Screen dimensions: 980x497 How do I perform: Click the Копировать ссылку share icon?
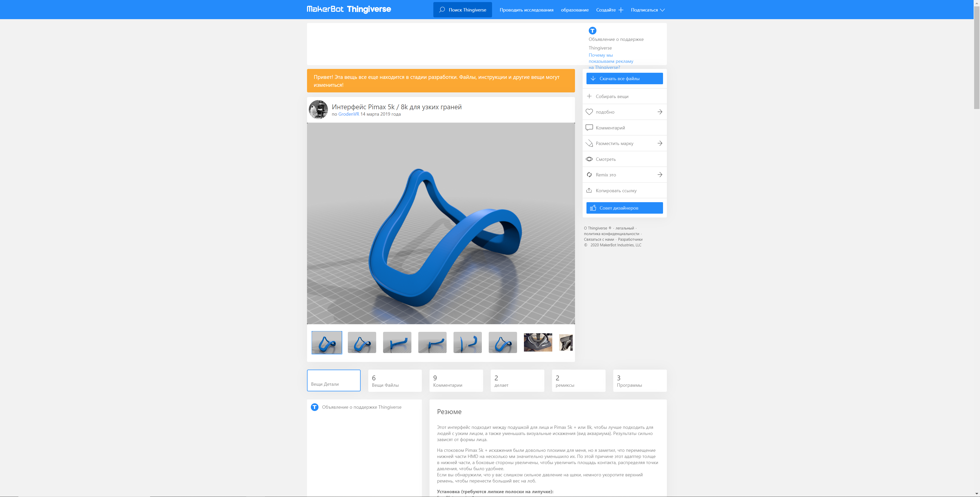(x=589, y=190)
